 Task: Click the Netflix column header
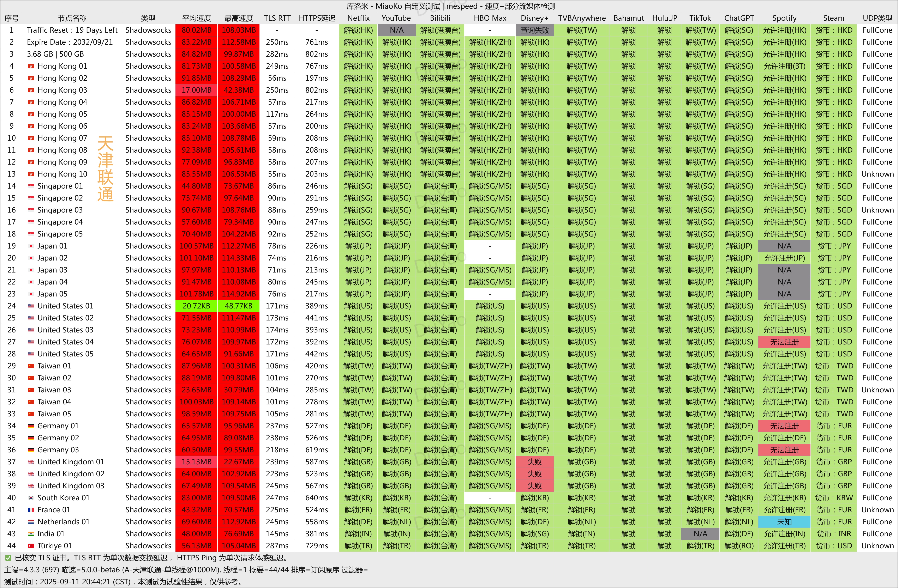click(358, 18)
